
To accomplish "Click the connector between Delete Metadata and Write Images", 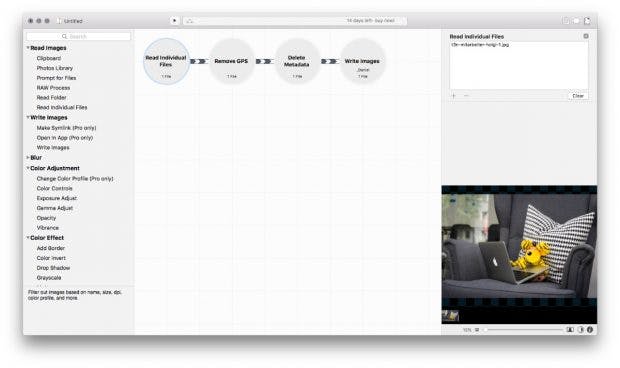I will click(329, 61).
